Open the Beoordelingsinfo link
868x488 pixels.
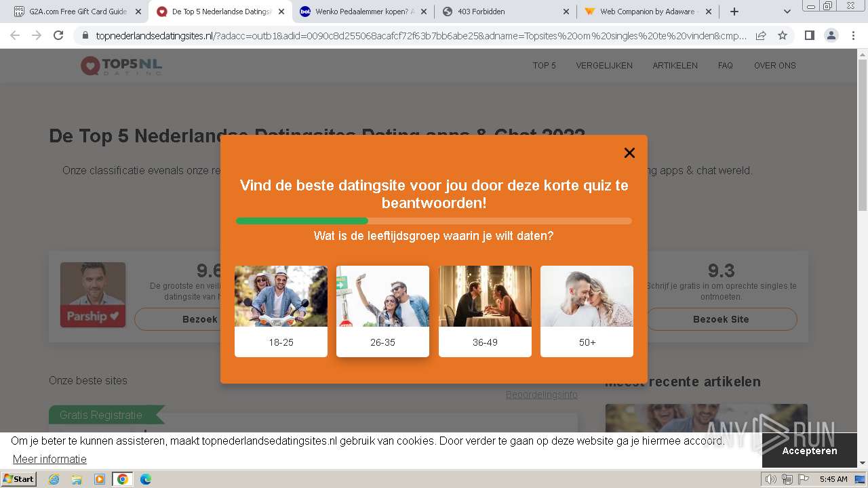pyautogui.click(x=541, y=394)
